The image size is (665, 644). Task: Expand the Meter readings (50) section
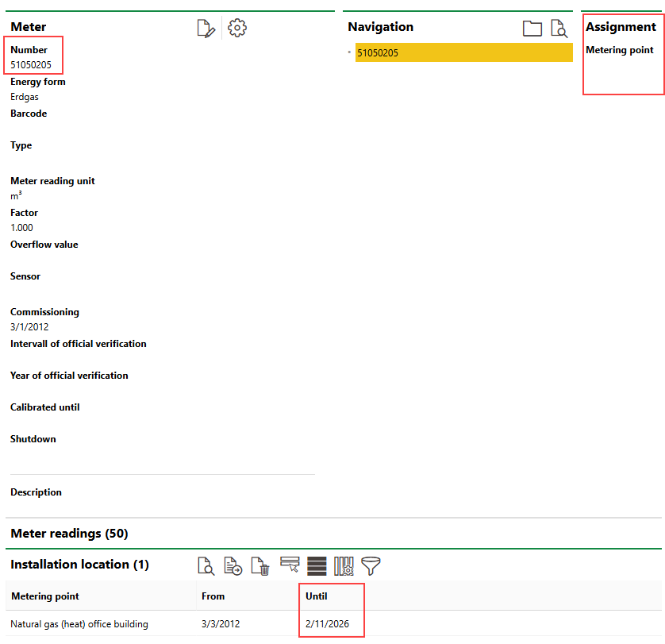69,533
